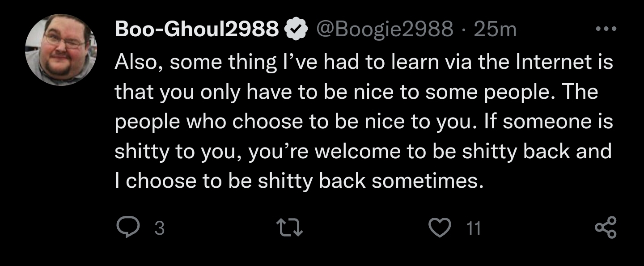Click the line starting "shitty to you"
Image resolution: width=644 pixels, height=266 pixels.
click(362, 151)
